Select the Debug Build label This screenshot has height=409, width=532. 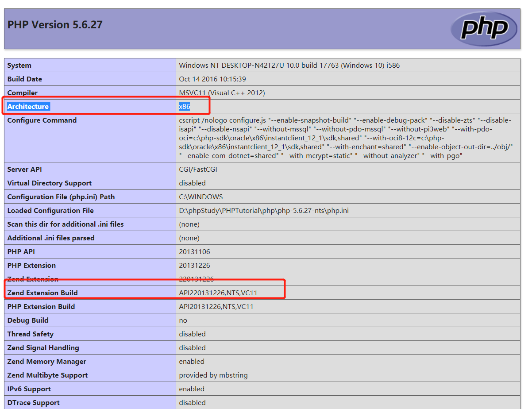pos(28,320)
